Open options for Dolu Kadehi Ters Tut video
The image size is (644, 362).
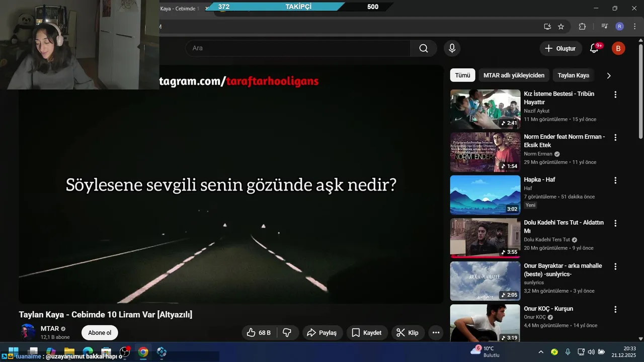click(615, 223)
